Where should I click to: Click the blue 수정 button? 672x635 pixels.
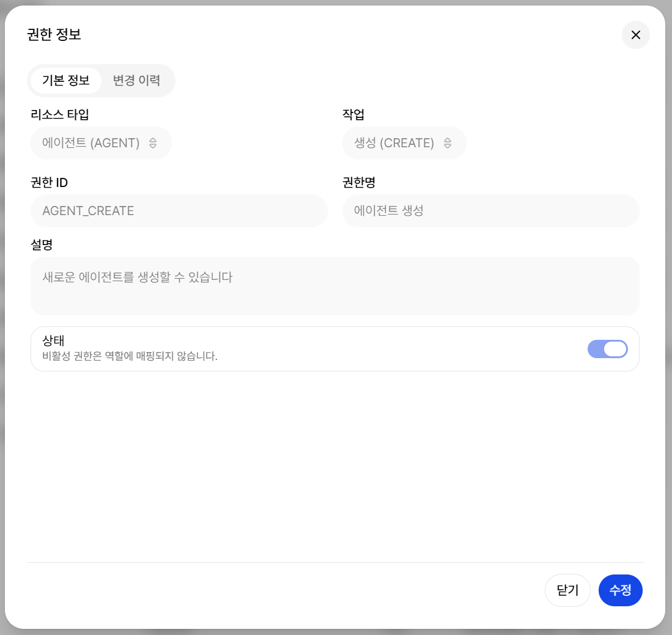click(620, 590)
